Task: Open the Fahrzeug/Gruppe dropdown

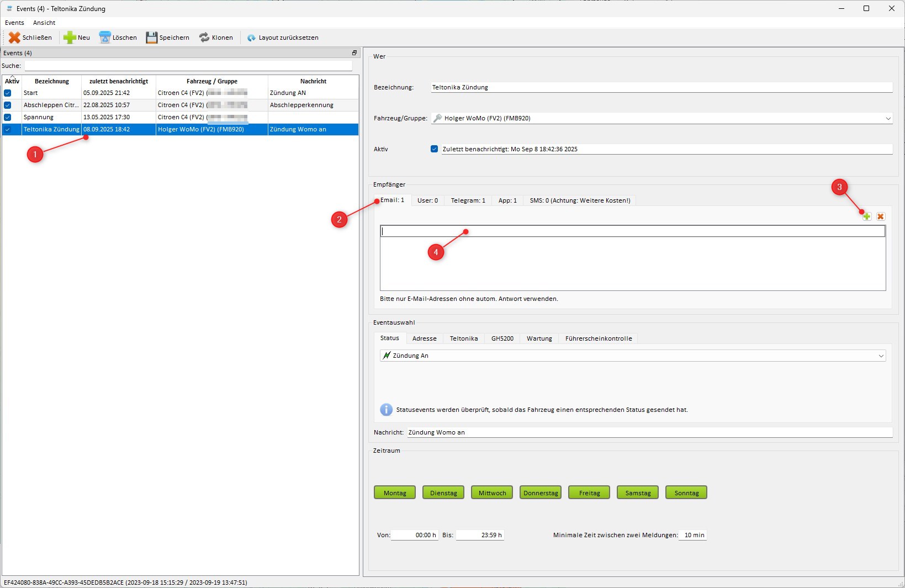Action: (x=888, y=118)
